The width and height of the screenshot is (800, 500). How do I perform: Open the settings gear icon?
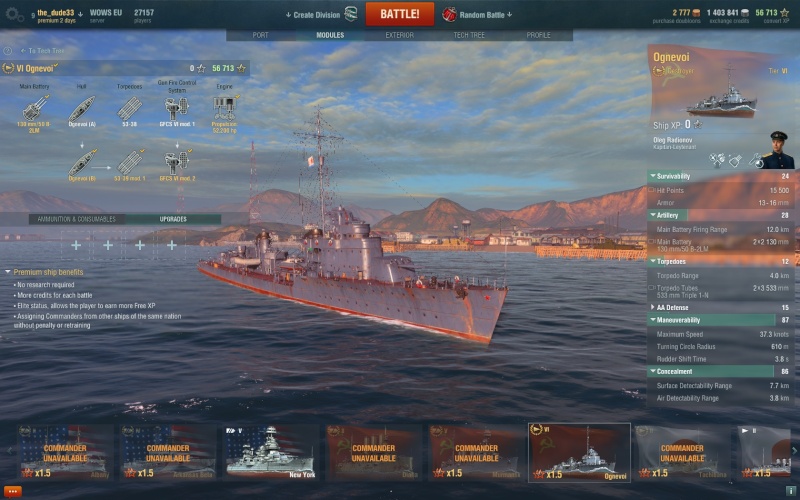pos(14,14)
